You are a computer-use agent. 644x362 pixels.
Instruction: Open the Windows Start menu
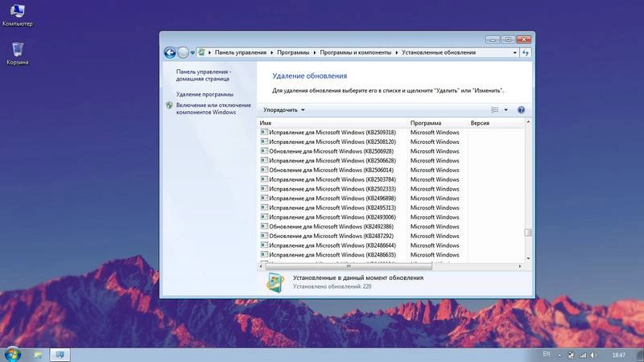click(13, 354)
